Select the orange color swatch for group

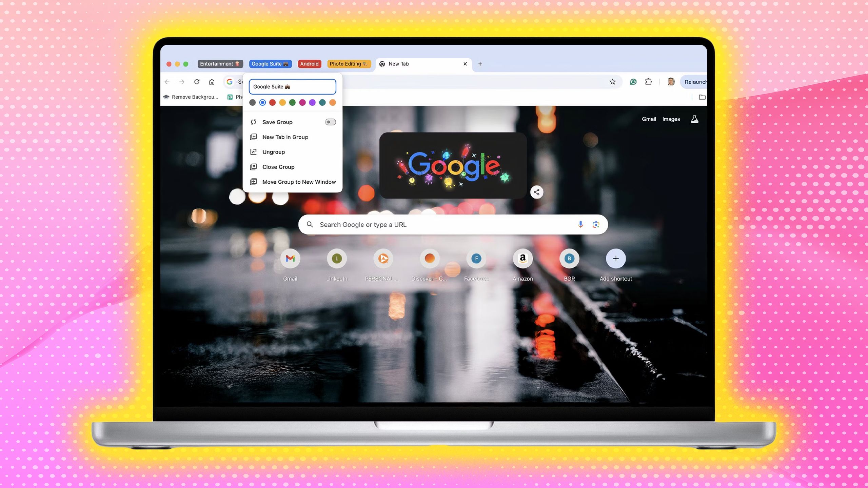tap(333, 102)
